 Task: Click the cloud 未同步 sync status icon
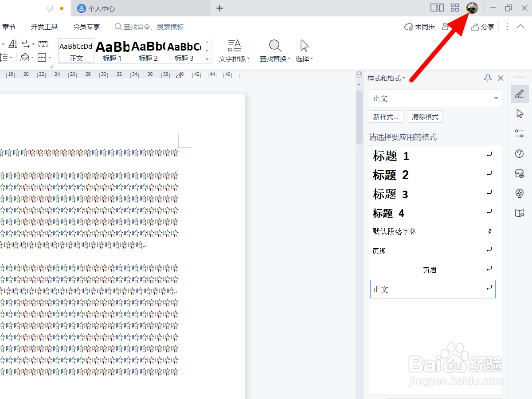click(x=408, y=27)
